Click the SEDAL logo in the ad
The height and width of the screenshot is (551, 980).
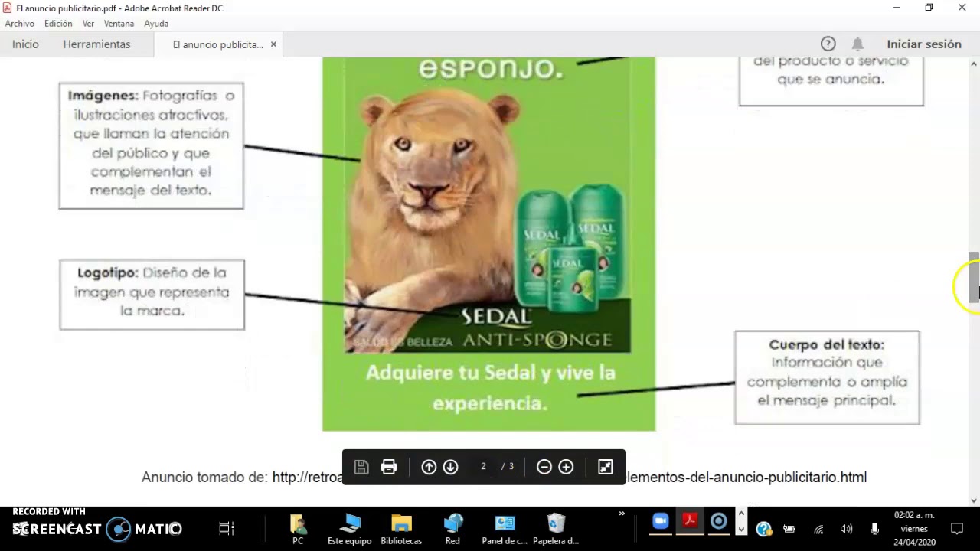pos(495,316)
